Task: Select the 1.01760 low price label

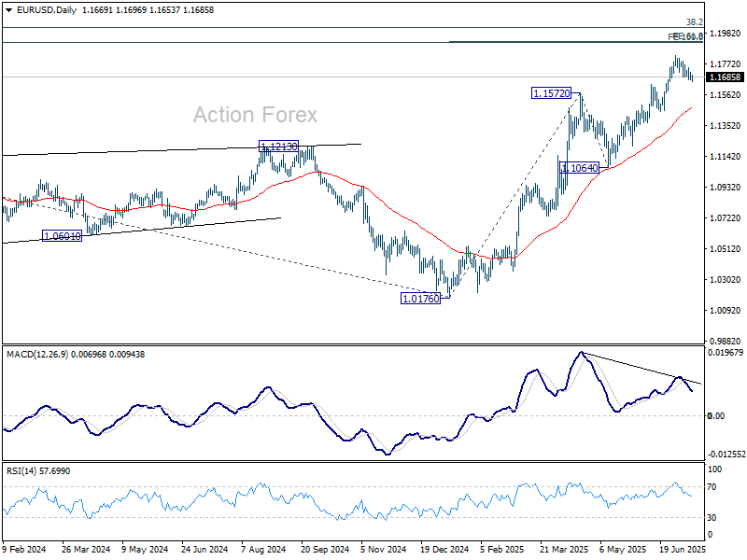Action: coord(422,299)
